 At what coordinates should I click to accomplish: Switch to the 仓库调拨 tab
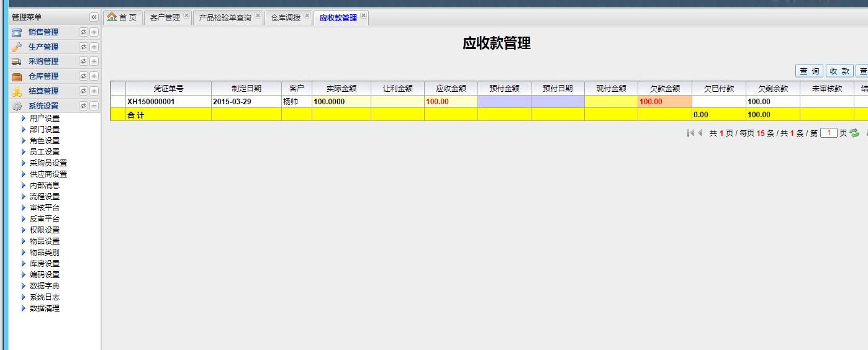click(x=286, y=18)
